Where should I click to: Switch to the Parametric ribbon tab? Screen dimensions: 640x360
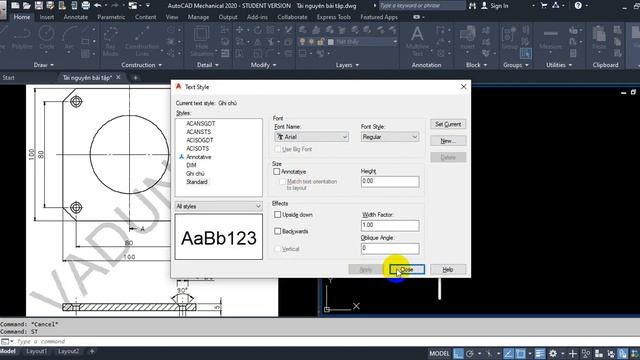point(111,17)
